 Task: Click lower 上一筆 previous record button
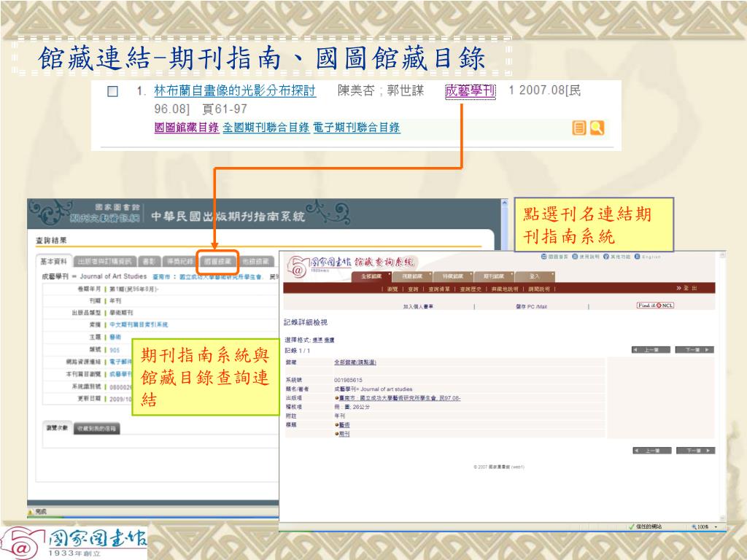651,451
